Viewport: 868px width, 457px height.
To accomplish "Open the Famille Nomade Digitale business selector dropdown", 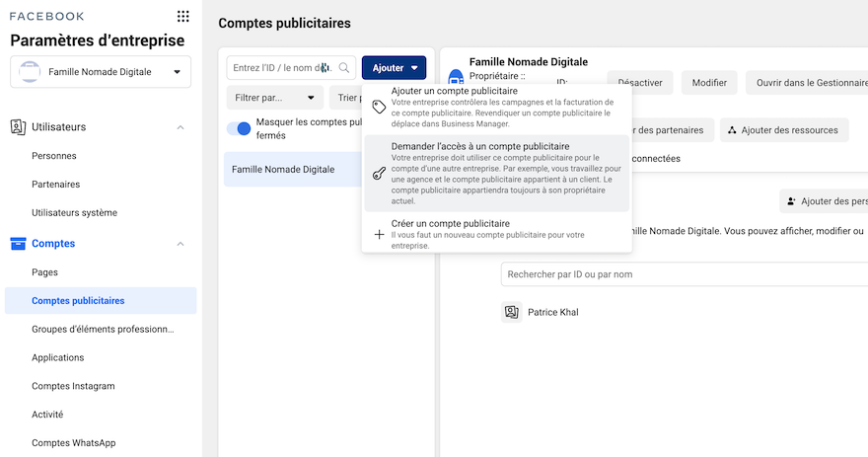I will click(101, 71).
